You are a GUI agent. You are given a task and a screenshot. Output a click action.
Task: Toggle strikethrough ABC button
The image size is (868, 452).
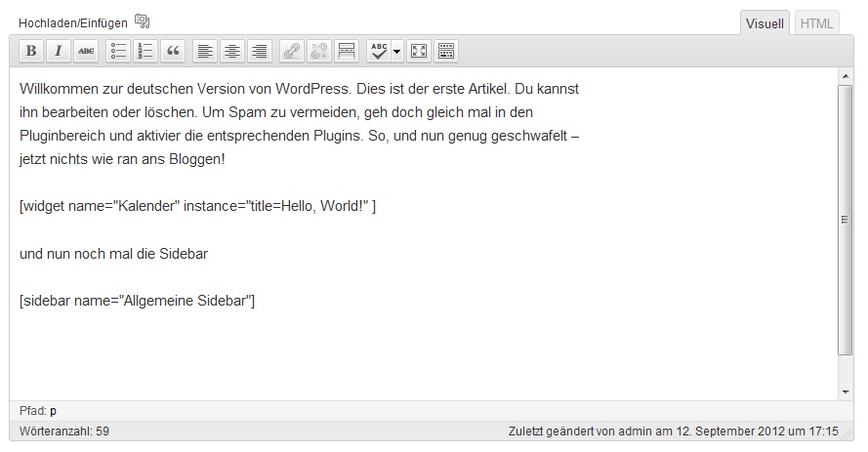pos(86,52)
